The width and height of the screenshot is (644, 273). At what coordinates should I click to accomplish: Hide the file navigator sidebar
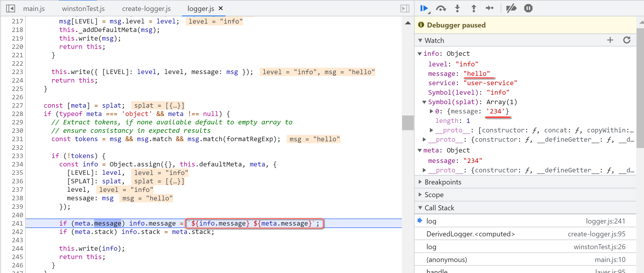click(x=10, y=9)
